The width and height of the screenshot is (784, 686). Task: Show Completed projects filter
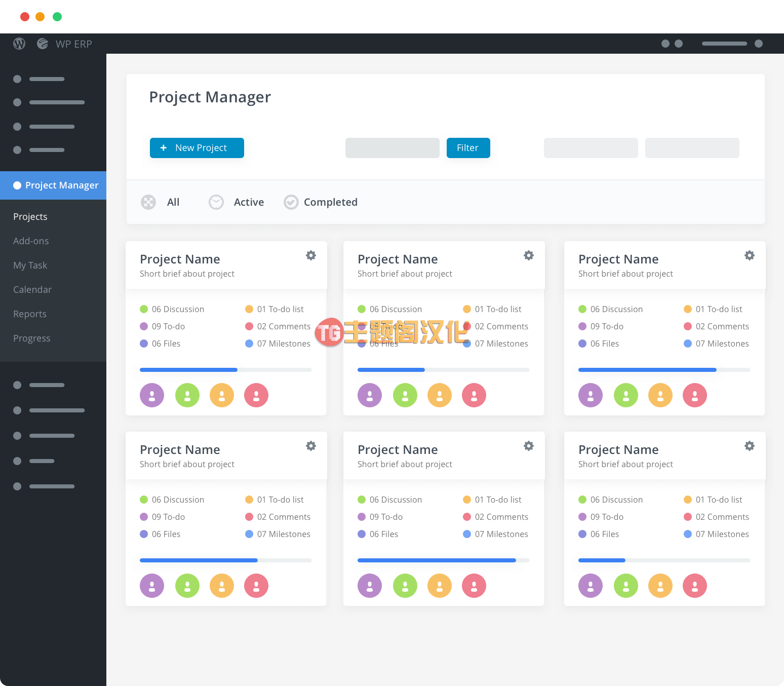pos(331,202)
